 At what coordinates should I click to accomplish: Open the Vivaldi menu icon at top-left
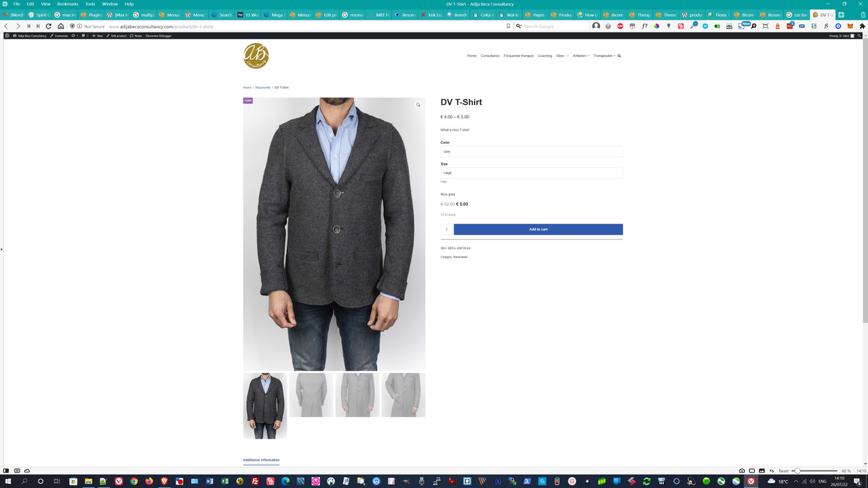point(5,4)
